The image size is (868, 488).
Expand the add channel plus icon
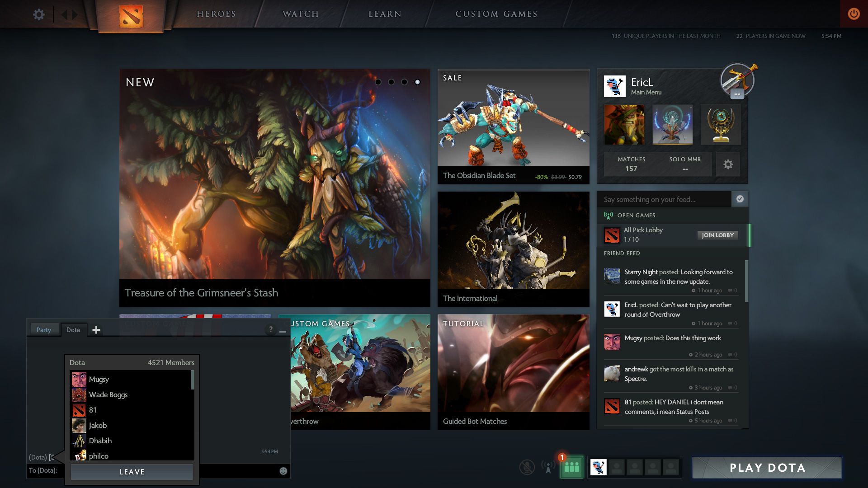(x=96, y=329)
